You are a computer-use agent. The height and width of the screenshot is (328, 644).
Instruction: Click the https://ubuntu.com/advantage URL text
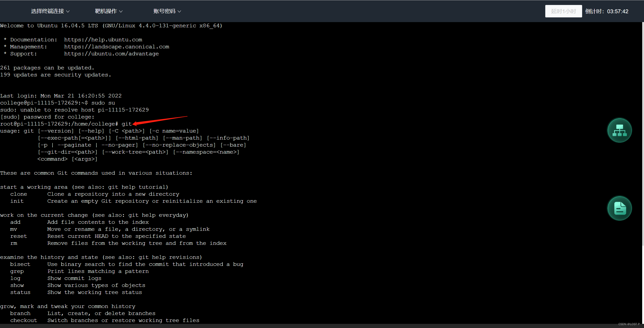[111, 54]
